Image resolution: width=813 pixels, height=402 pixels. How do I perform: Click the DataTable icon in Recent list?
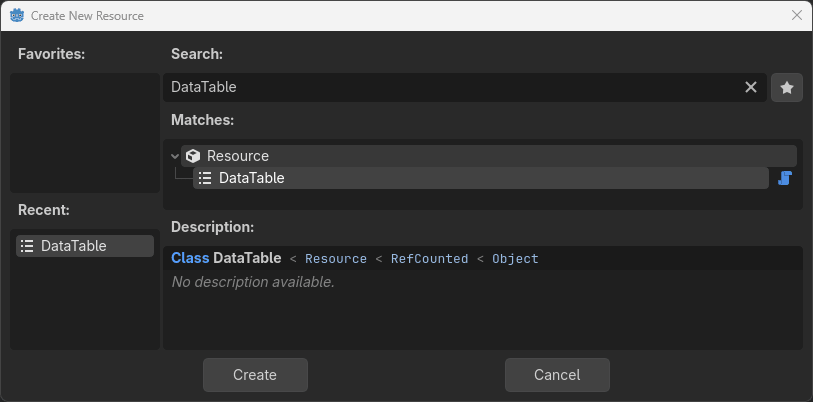coord(27,246)
